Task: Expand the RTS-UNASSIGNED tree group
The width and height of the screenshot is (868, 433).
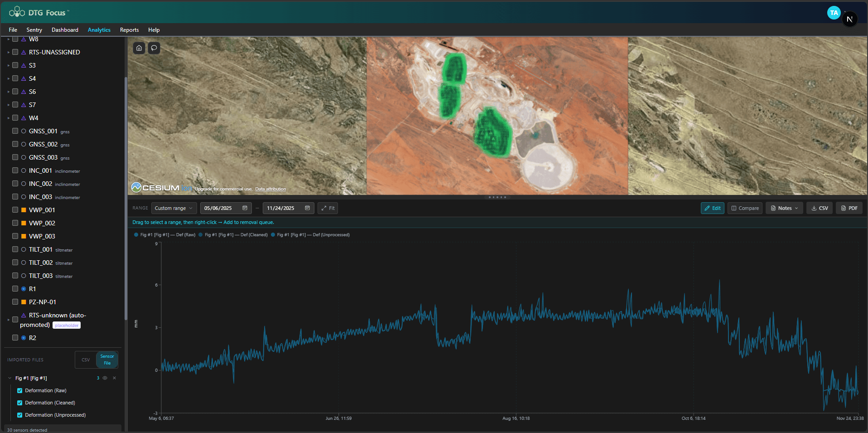Action: (8, 53)
